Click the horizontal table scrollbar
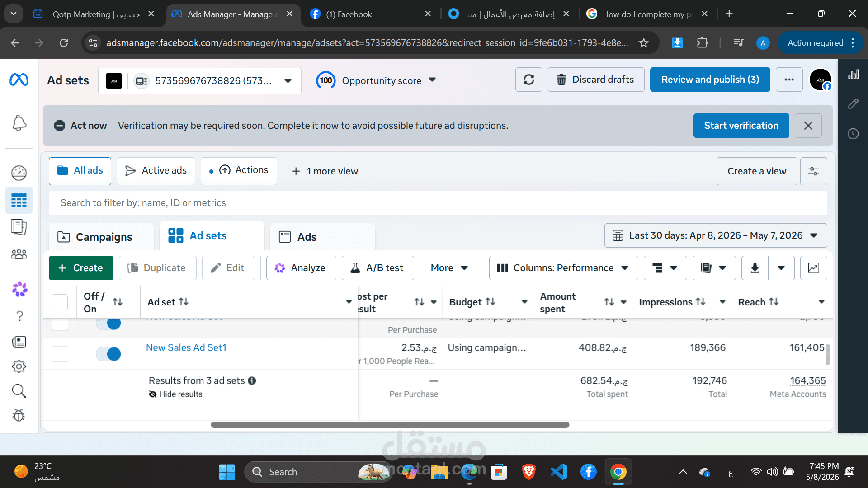 (x=390, y=425)
